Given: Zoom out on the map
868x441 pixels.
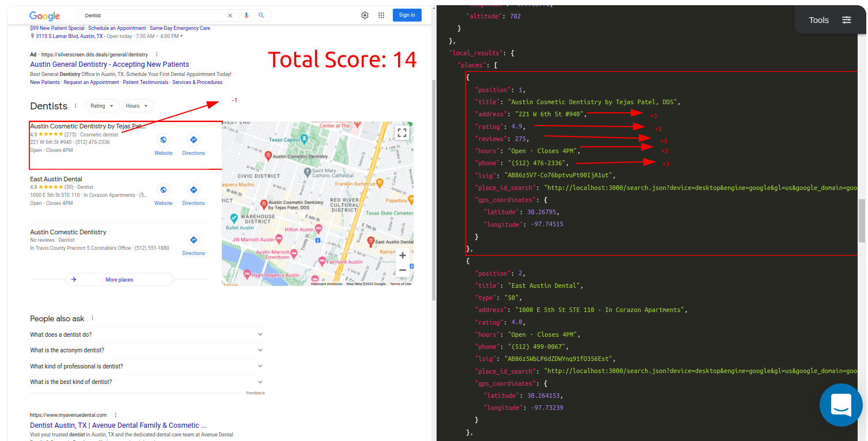Looking at the screenshot, I should (x=403, y=270).
